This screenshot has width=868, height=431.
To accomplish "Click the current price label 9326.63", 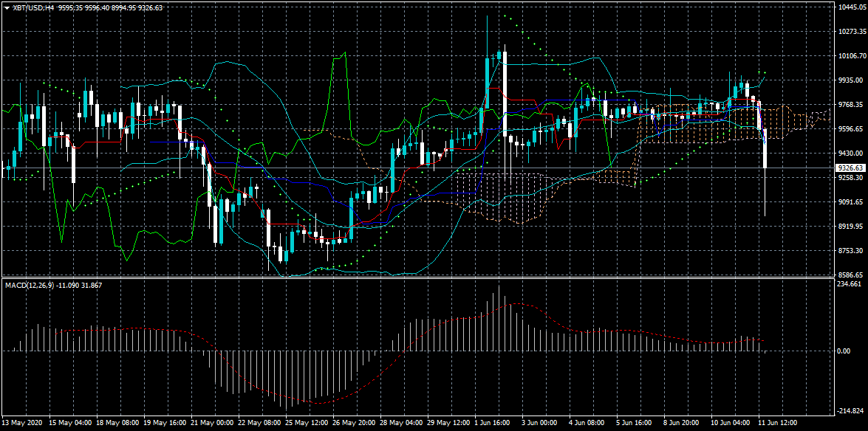I will (x=850, y=168).
